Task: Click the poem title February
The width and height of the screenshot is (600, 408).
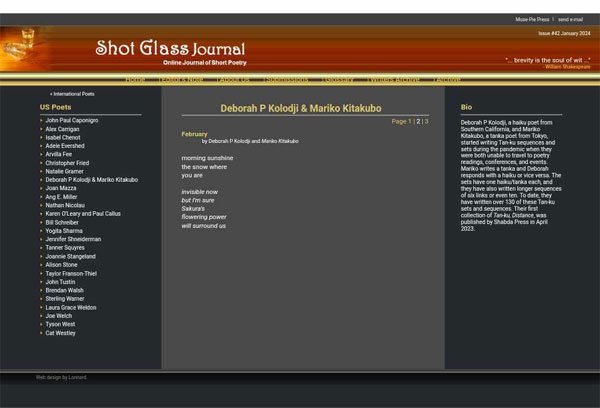Action: (194, 134)
